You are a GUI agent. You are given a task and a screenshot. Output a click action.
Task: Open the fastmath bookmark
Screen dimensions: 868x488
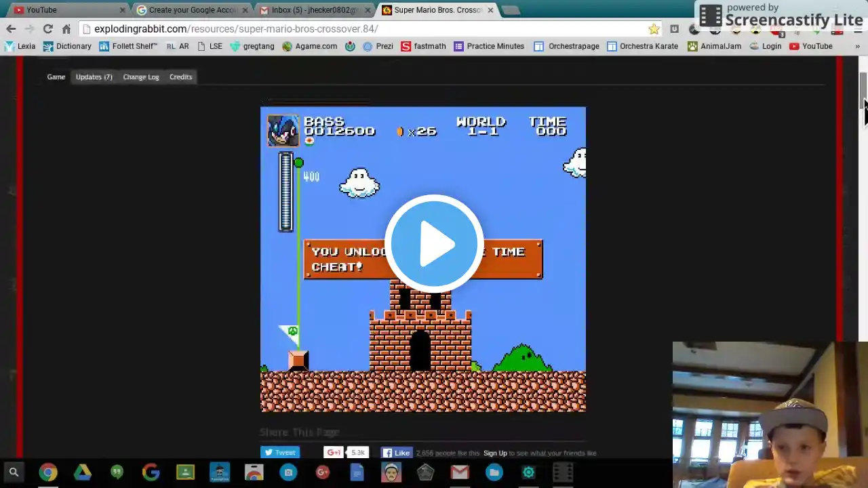(x=424, y=46)
